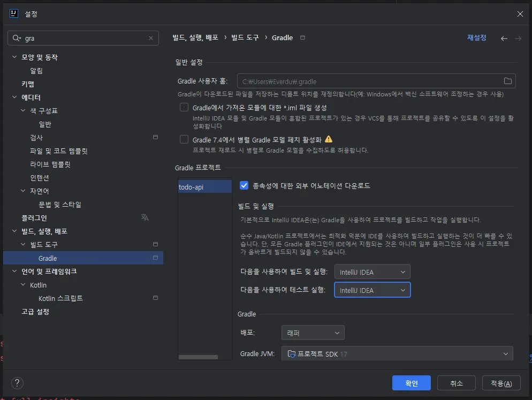Select todo-api in Gradle projects list
Image resolution: width=532 pixels, height=400 pixels.
click(205, 187)
